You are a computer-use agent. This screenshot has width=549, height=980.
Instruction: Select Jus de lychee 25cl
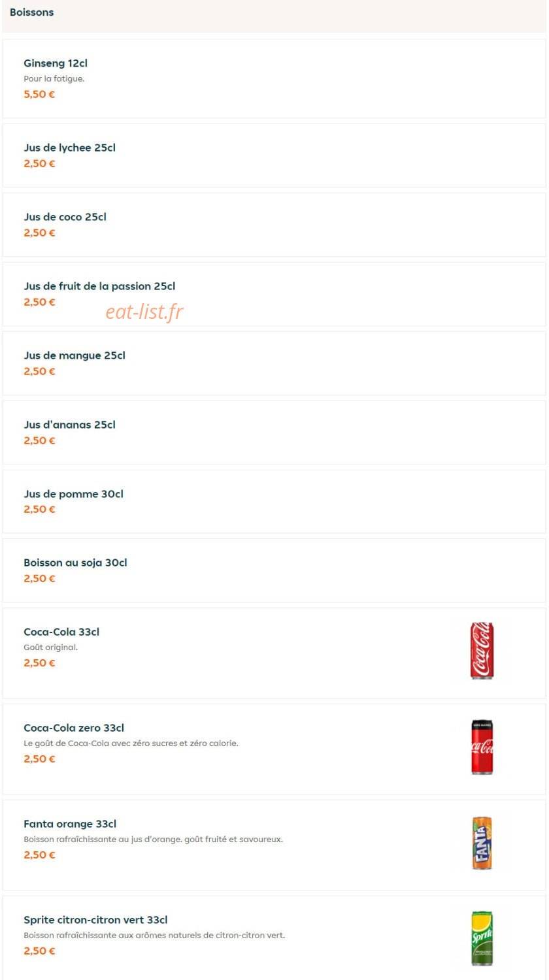click(x=274, y=155)
